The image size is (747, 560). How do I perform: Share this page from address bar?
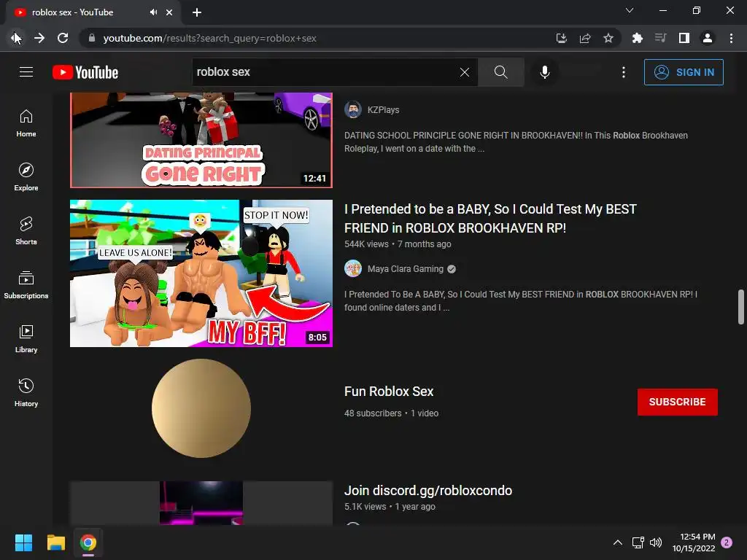[585, 38]
